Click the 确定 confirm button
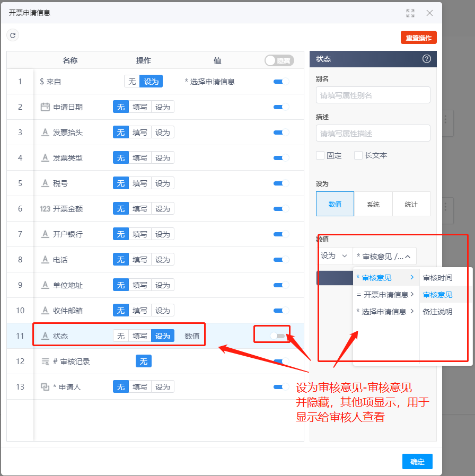475x476 pixels. point(417,461)
